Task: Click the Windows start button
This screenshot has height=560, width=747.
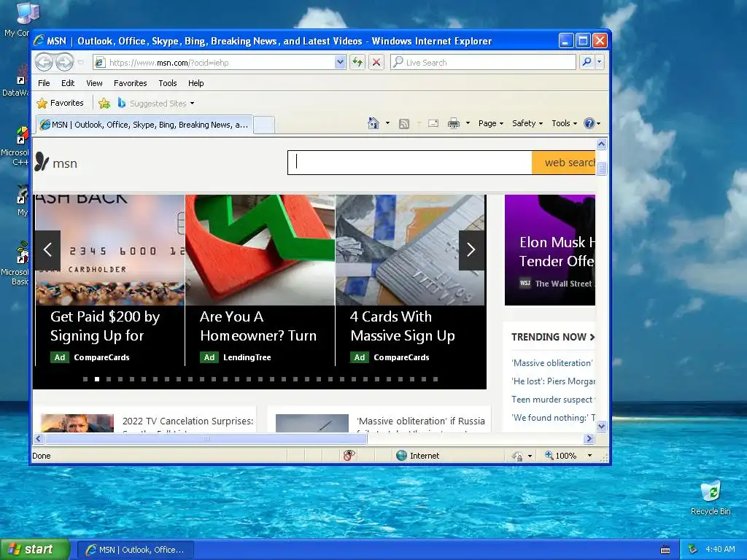Action: 35,550
